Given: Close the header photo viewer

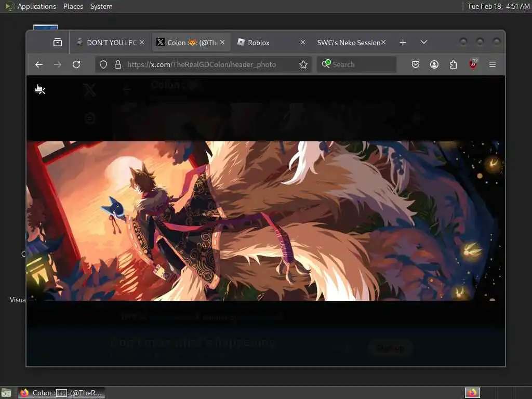Looking at the screenshot, I should tap(41, 89).
